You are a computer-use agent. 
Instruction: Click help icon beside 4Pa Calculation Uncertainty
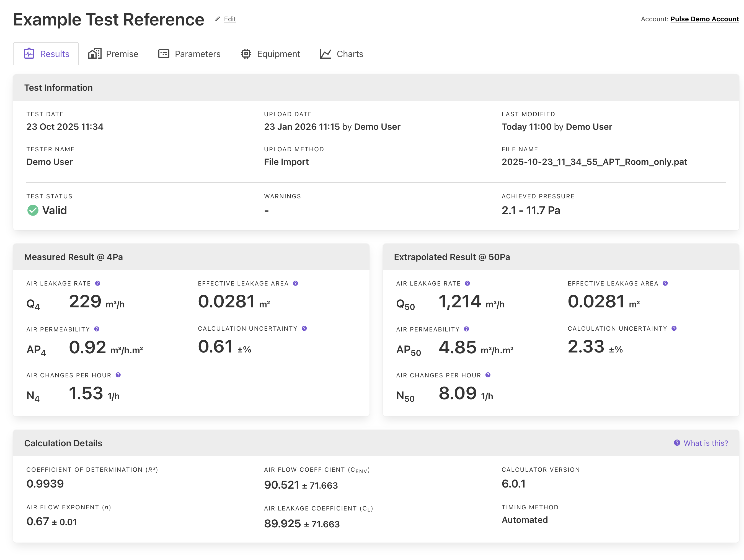pos(304,328)
